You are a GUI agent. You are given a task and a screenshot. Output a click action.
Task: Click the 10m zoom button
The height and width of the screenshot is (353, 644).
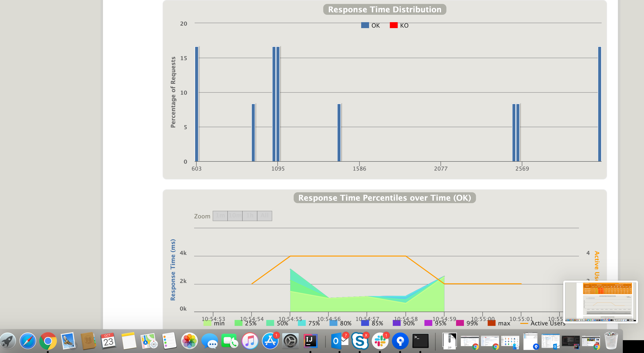pyautogui.click(x=235, y=216)
